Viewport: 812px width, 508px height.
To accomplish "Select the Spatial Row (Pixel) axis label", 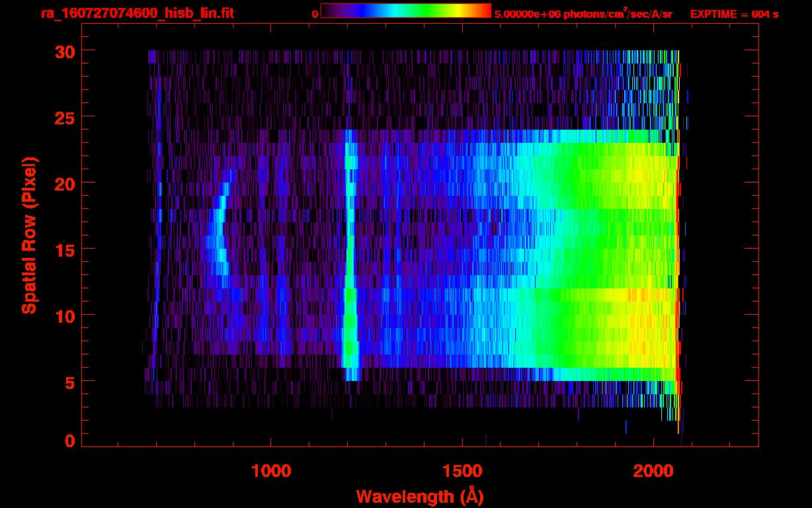I will (29, 235).
